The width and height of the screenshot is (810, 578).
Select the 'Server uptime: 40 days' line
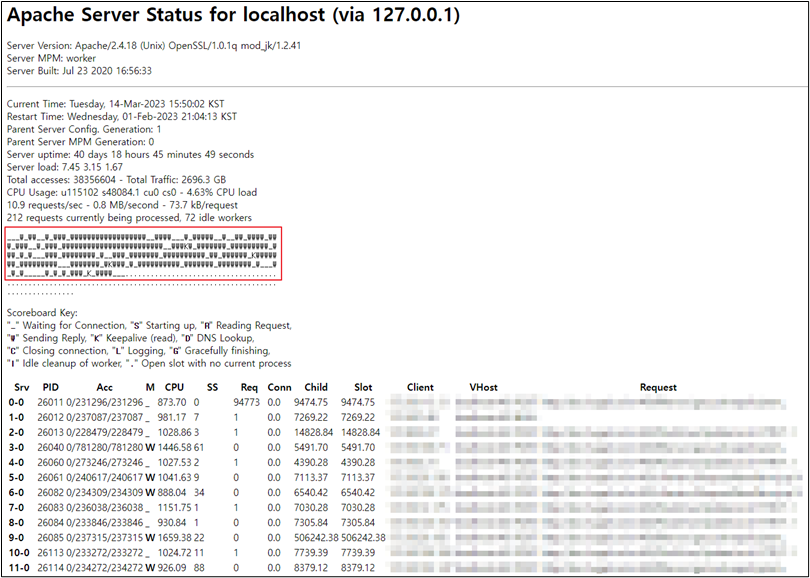pos(130,154)
